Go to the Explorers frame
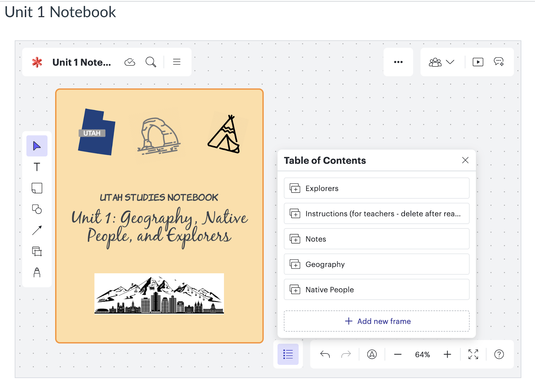The image size is (535, 392). tap(377, 188)
